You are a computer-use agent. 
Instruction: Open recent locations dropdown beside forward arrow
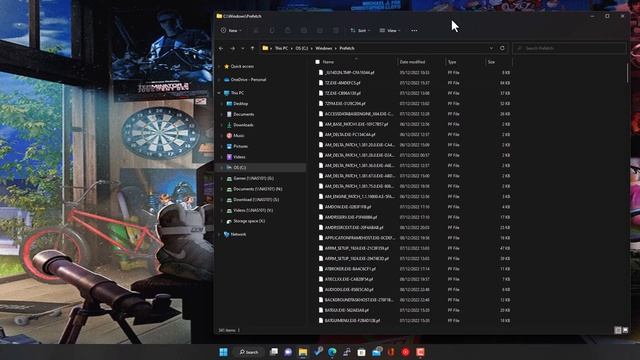[242, 48]
